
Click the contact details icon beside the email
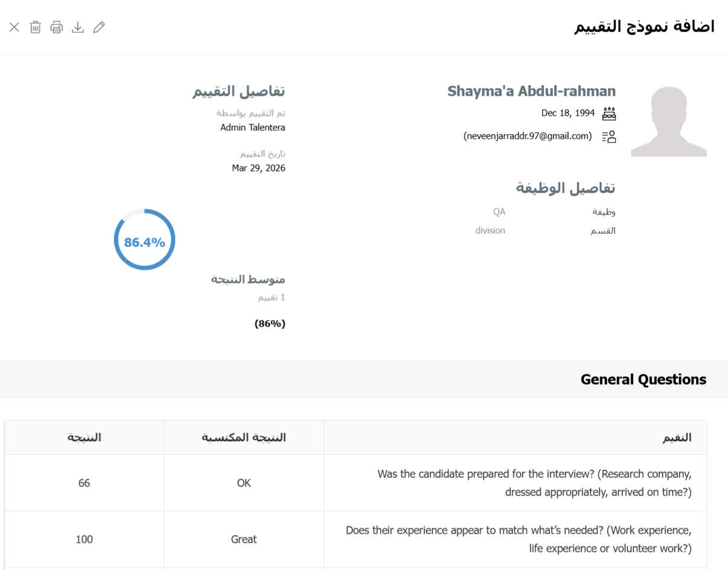(x=609, y=136)
